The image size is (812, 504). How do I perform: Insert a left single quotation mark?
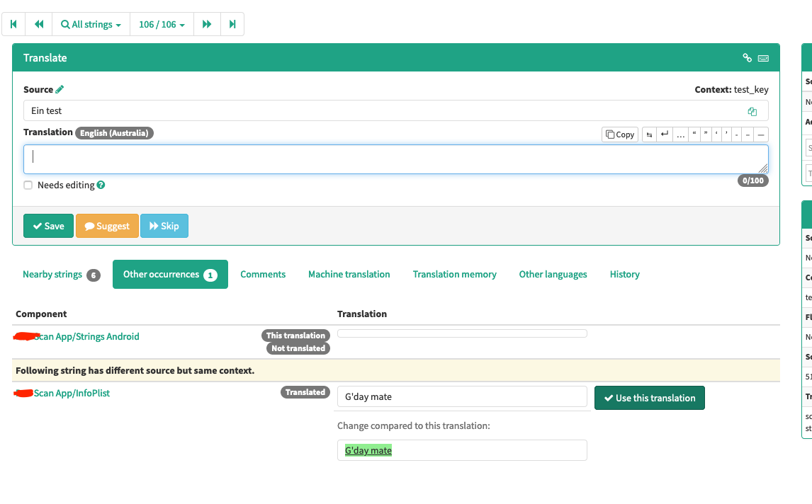click(716, 134)
